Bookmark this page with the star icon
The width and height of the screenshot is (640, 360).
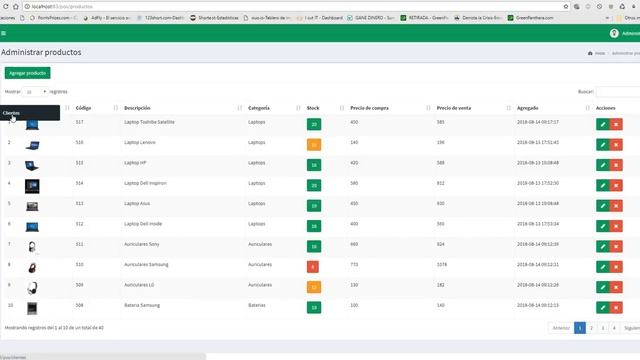[566, 7]
